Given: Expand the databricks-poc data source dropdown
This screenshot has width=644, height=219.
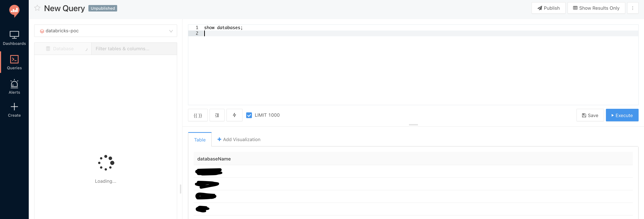Looking at the screenshot, I should click(105, 31).
